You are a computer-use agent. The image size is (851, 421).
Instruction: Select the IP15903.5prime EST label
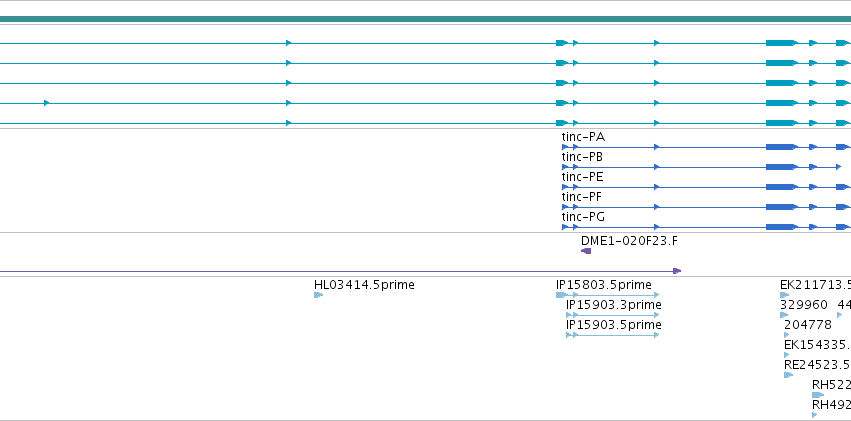point(613,325)
